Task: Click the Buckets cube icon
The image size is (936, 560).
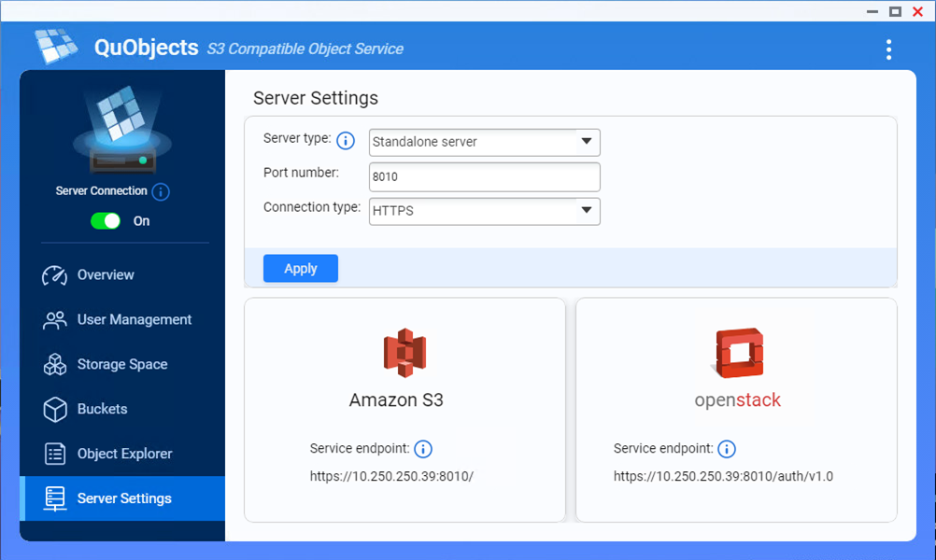Action: [55, 409]
